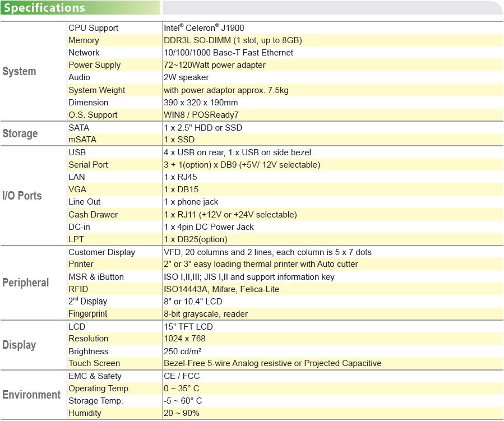Click the WIN8 / POSReady7 value
This screenshot has height=421, width=504.
tap(201, 115)
